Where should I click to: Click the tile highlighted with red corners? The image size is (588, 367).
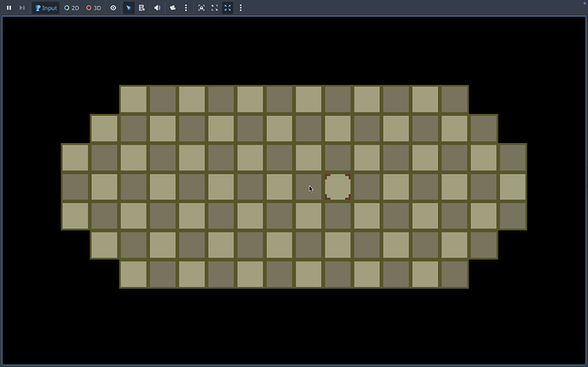(337, 186)
